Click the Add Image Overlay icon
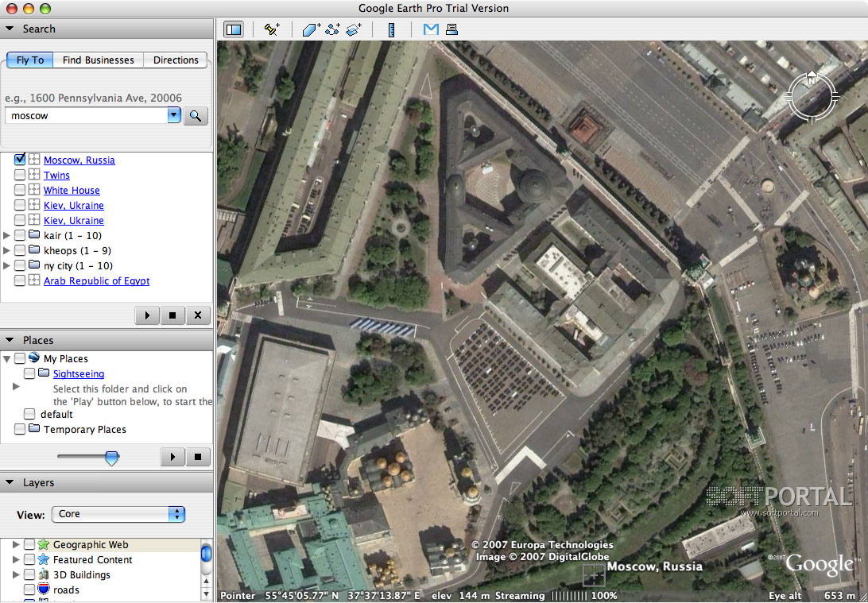The width and height of the screenshot is (868, 603). 354,29
